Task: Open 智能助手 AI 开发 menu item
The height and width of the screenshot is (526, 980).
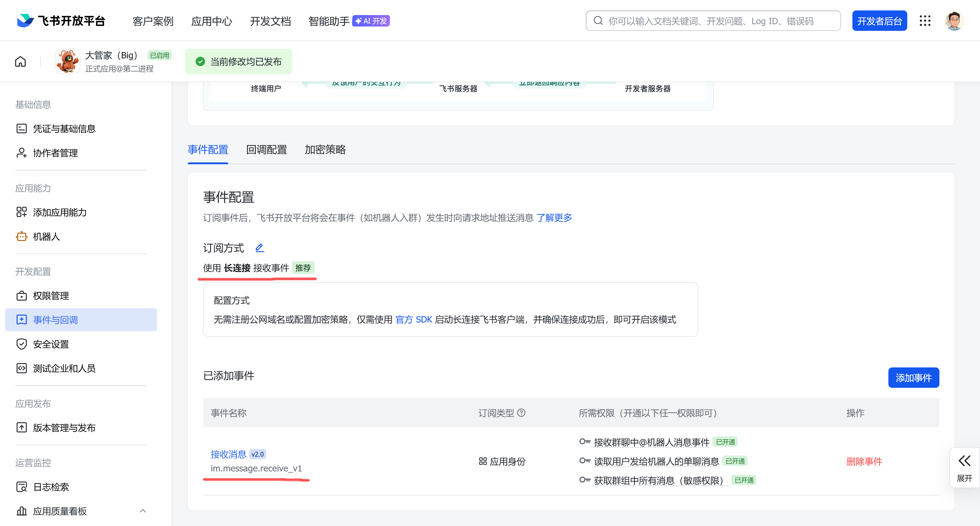Action: click(349, 21)
